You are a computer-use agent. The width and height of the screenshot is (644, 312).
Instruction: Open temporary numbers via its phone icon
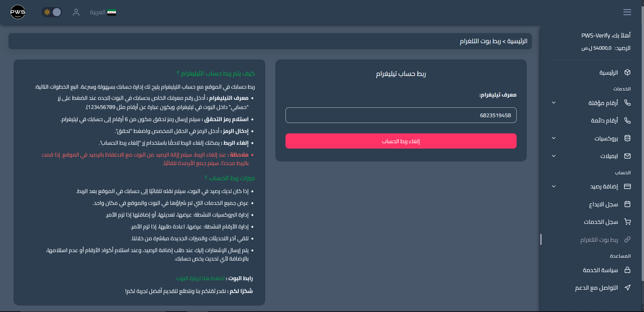tap(627, 103)
